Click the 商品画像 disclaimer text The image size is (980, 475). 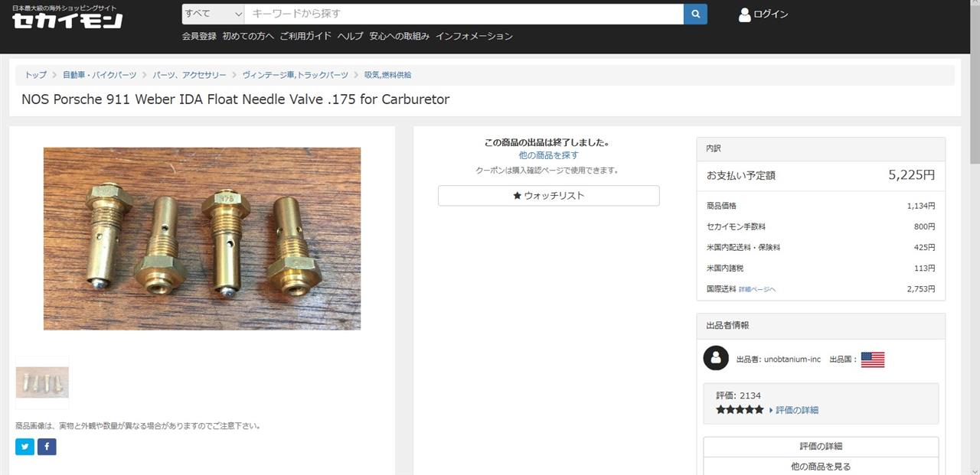coord(138,425)
